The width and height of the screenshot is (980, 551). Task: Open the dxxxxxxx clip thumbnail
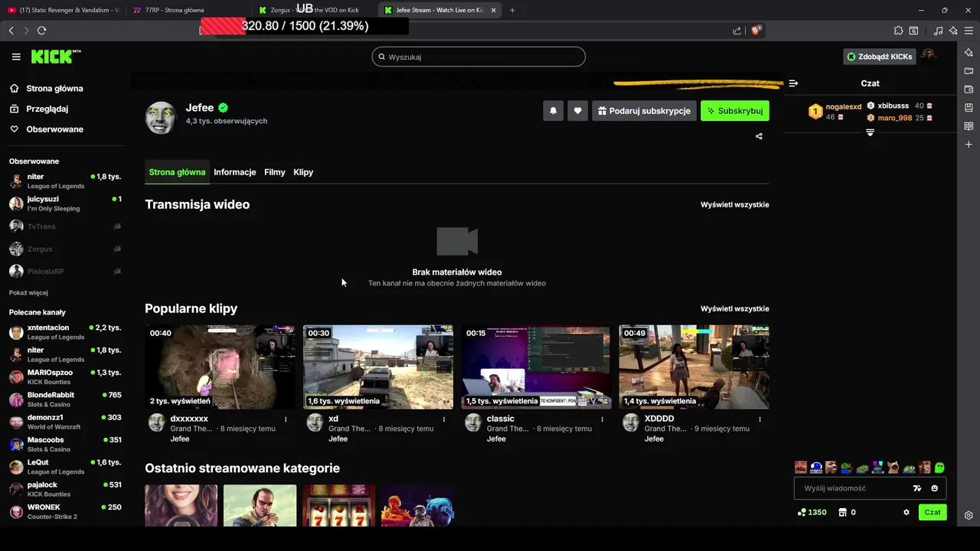220,367
